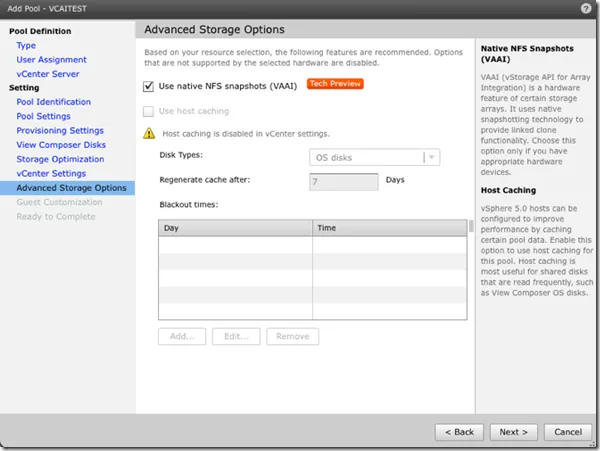Screen dimensions: 600x451
Task: Click the yellow warning triangle icon
Action: pos(149,134)
